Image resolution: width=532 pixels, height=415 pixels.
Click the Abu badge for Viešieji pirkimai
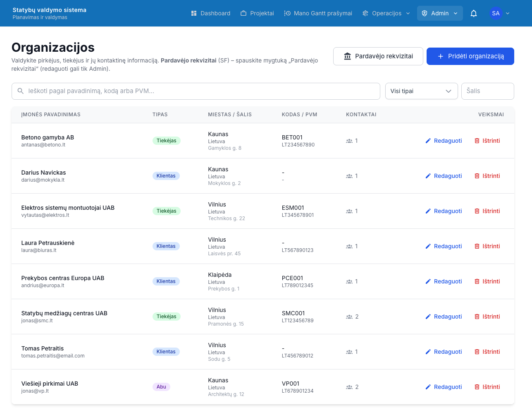[x=161, y=387]
